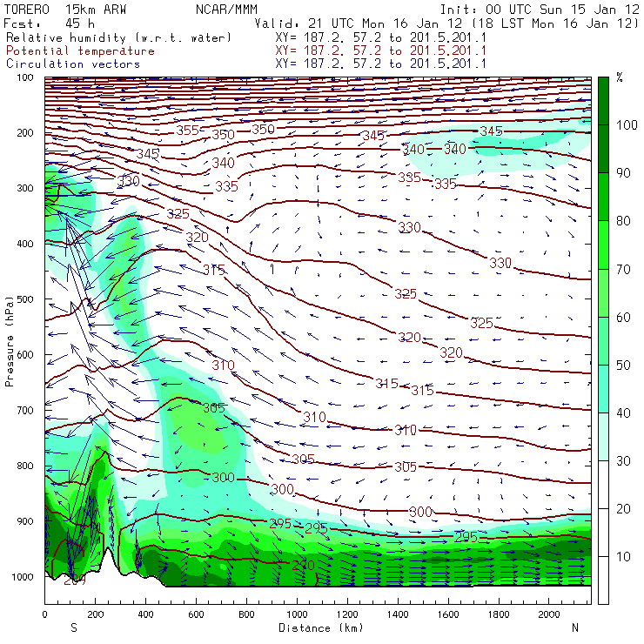This screenshot has height=644, width=644.
Task: Click the colorbar '10' tick label
Action: point(623,557)
